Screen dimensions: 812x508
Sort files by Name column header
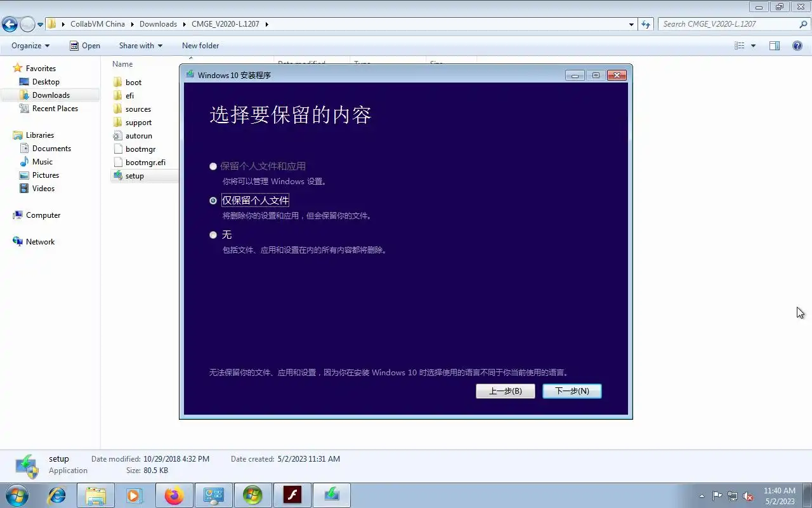(122, 64)
